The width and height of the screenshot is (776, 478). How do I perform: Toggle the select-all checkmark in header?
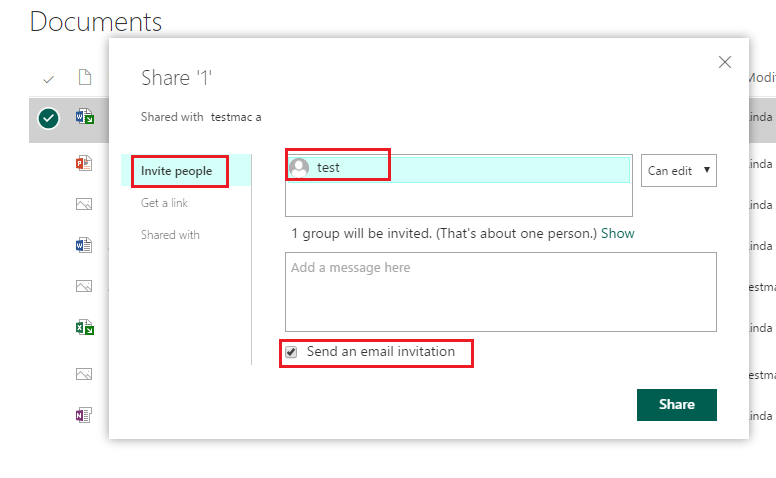click(48, 79)
